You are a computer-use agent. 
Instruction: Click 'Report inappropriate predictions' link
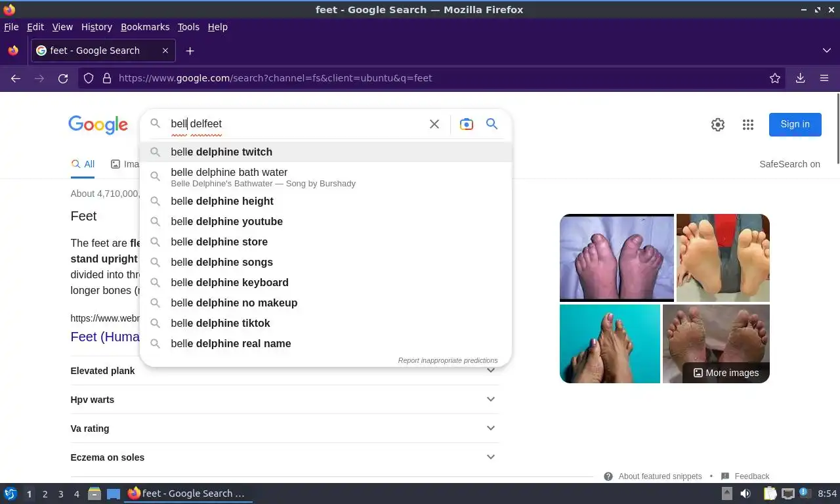pyautogui.click(x=448, y=360)
